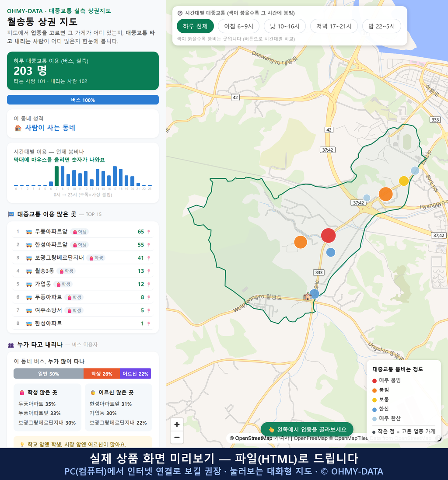The width and height of the screenshot is (448, 480).
Task: Click the 학생 tag in 두풍아파트앞 row
Action: [x=80, y=232]
